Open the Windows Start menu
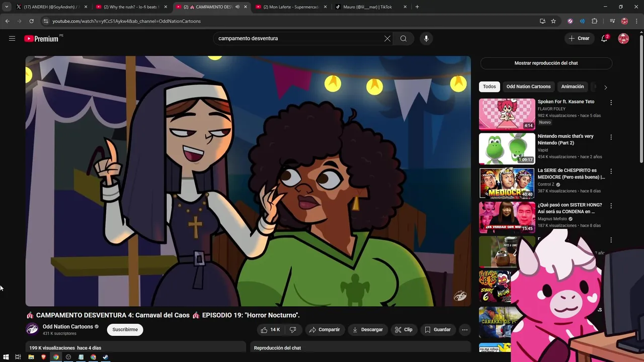 [x=6, y=357]
